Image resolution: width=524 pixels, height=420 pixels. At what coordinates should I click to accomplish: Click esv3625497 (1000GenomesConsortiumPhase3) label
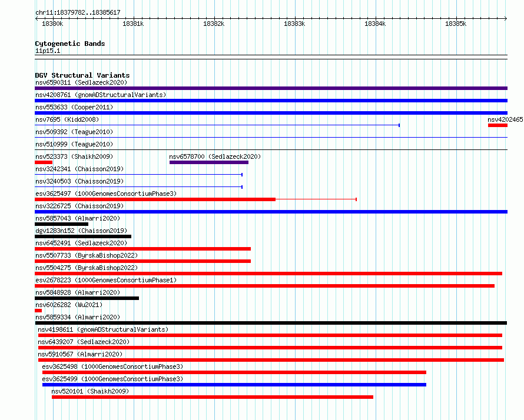click(x=106, y=194)
